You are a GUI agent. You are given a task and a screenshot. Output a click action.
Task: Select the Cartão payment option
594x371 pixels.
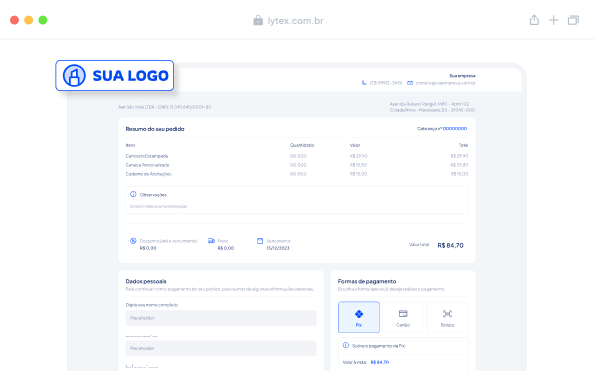coord(403,317)
